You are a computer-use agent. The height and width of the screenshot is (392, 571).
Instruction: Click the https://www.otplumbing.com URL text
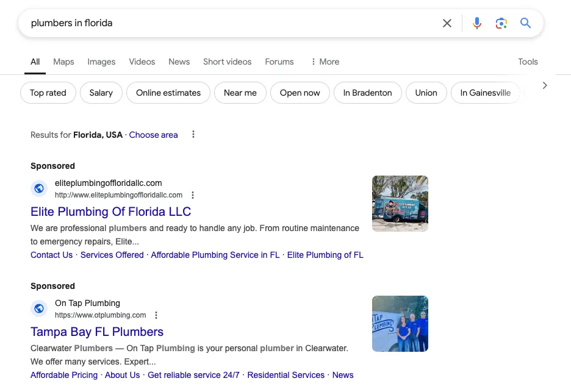pos(101,315)
